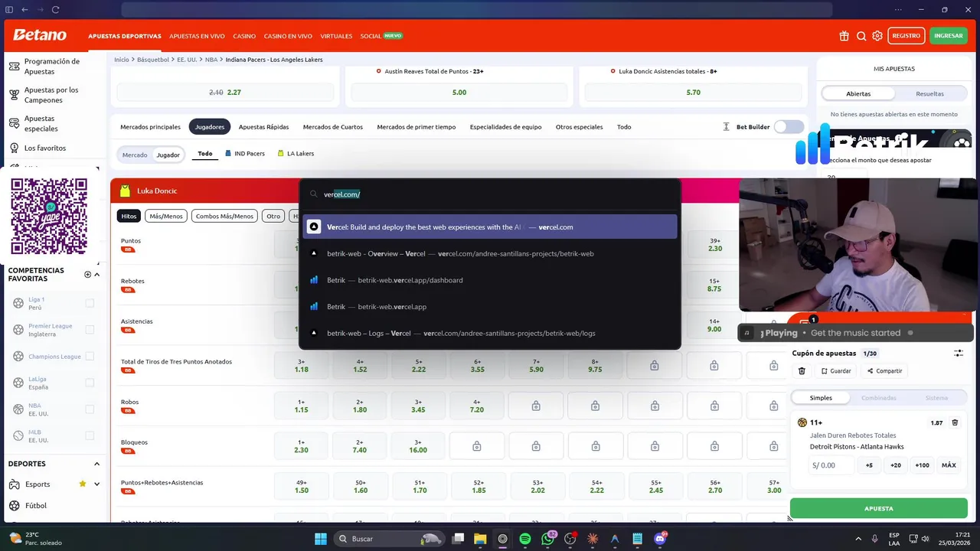This screenshot has width=980, height=551.
Task: Check the Premier League checkbox
Action: point(90,330)
